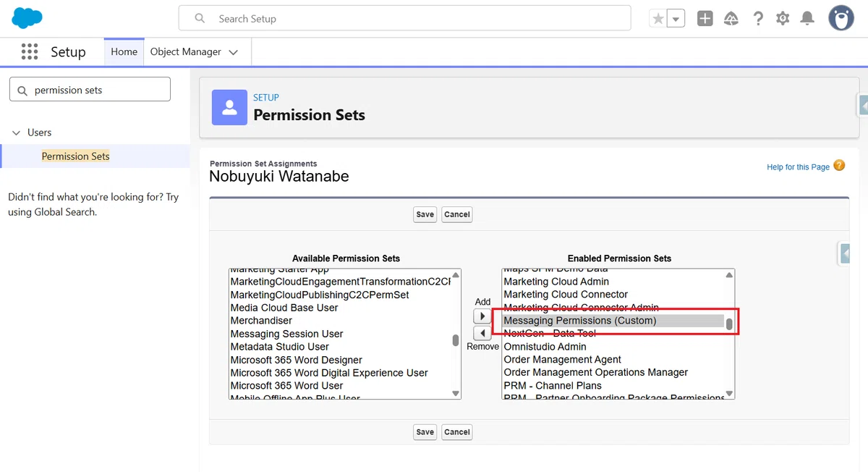Select Permission Sets in the sidebar
Viewport: 868px width, 472px height.
[76, 156]
